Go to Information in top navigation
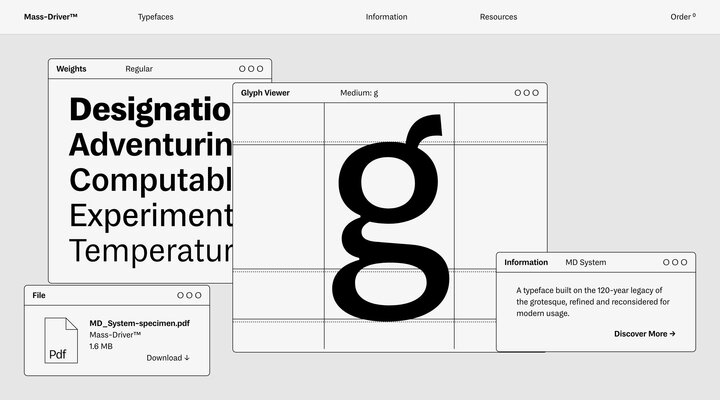Screen dimensions: 720x400 click(386, 17)
